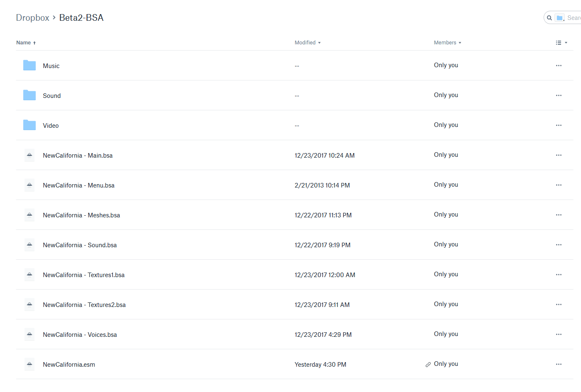
Task: Open the ellipsis menu for NewCalifornia - Sound.bsa
Action: pos(559,245)
